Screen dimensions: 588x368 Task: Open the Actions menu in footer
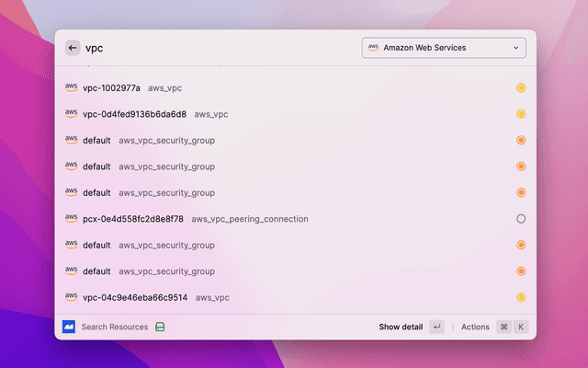475,327
